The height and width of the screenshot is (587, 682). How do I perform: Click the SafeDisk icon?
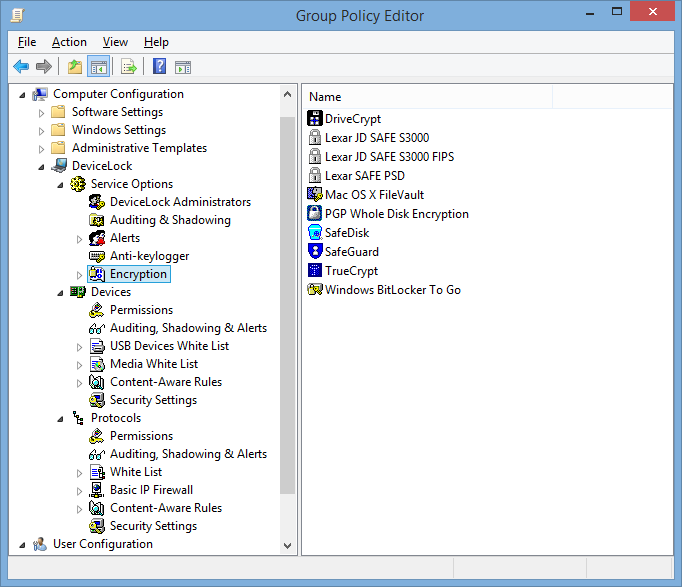(314, 233)
